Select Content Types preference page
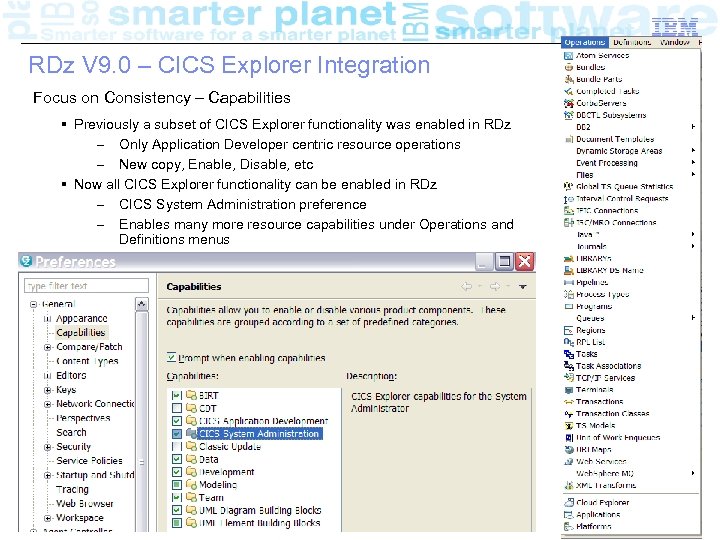Image resolution: width=720 pixels, height=540 pixels. (x=87, y=361)
